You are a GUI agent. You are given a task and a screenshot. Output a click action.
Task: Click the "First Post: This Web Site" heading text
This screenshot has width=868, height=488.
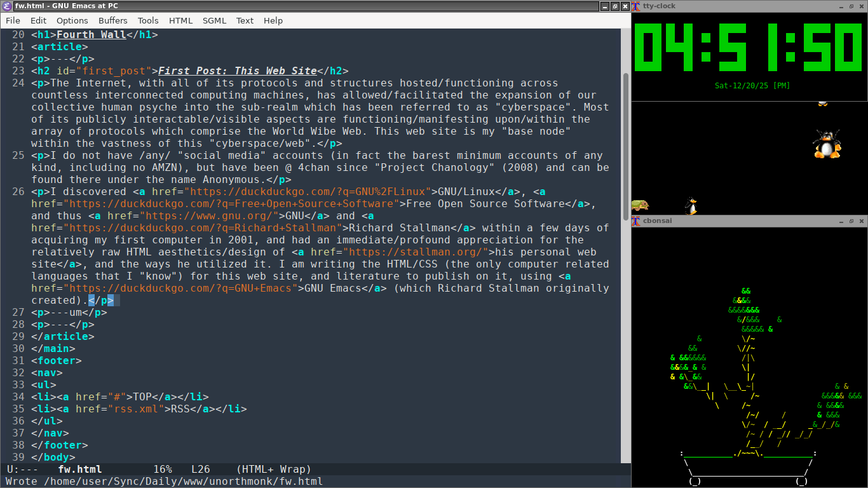coord(238,71)
